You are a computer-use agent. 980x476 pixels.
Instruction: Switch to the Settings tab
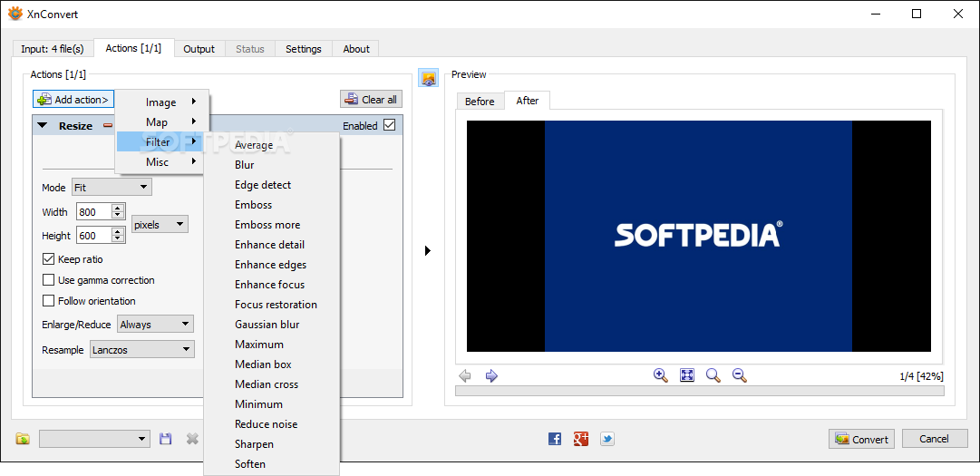[x=303, y=49]
